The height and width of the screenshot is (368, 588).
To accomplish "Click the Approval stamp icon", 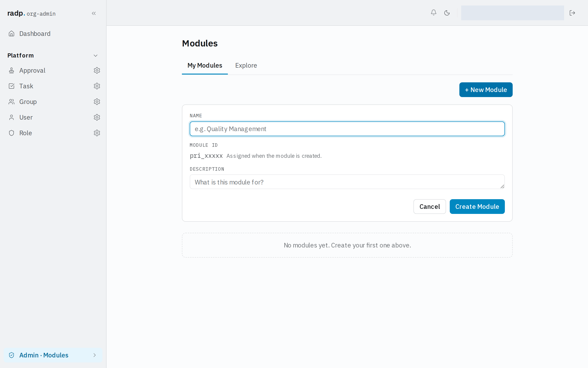I will pos(11,70).
